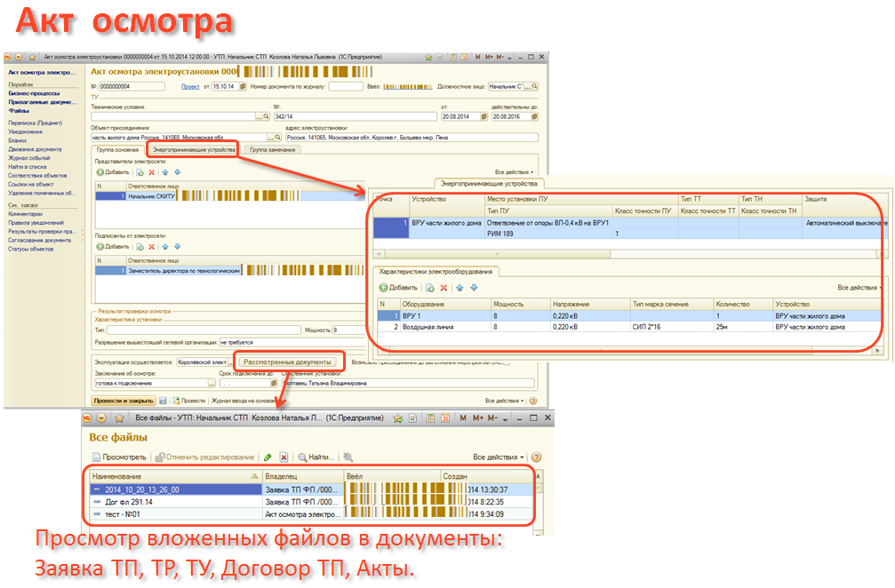
Task: Click the help question mark in Все файлы
Action: pos(536,457)
